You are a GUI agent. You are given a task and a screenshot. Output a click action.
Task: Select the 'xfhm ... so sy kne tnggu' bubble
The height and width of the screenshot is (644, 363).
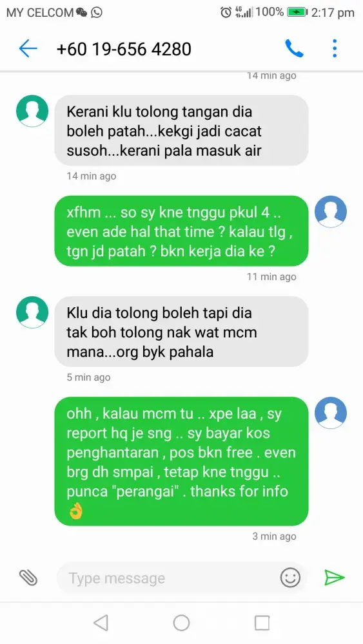point(181,231)
